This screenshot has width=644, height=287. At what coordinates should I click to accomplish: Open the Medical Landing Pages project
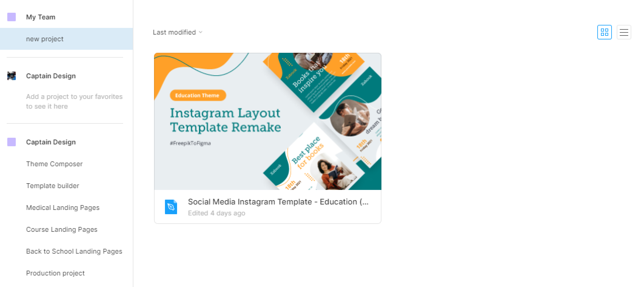(x=63, y=208)
